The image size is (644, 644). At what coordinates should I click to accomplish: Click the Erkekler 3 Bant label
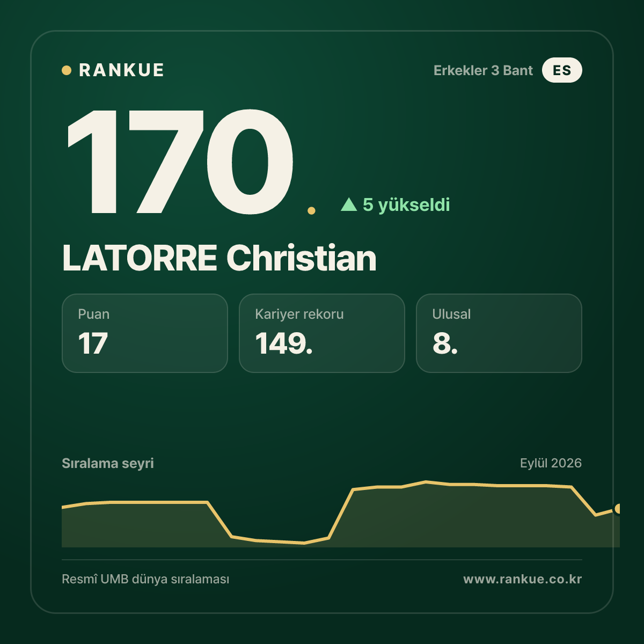[x=483, y=70]
